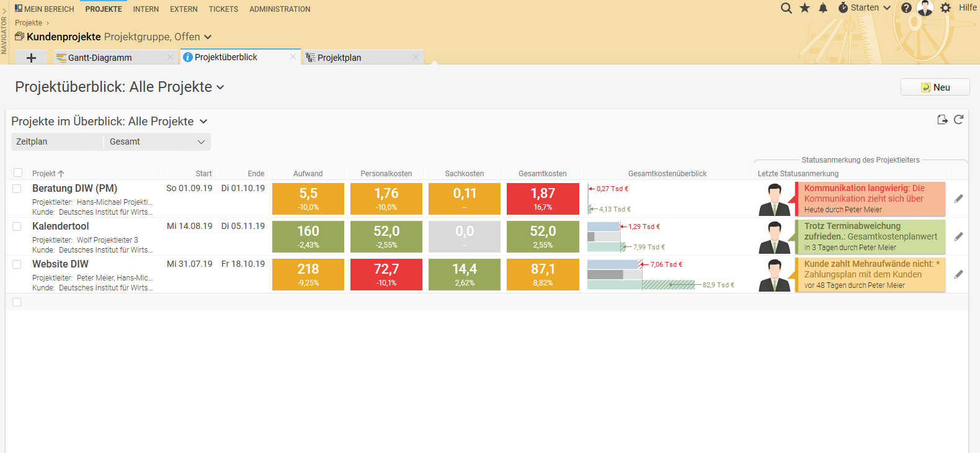Expand the Projektüberblick: Alle Projekte heading chevron
980x453 pixels.
click(x=220, y=87)
